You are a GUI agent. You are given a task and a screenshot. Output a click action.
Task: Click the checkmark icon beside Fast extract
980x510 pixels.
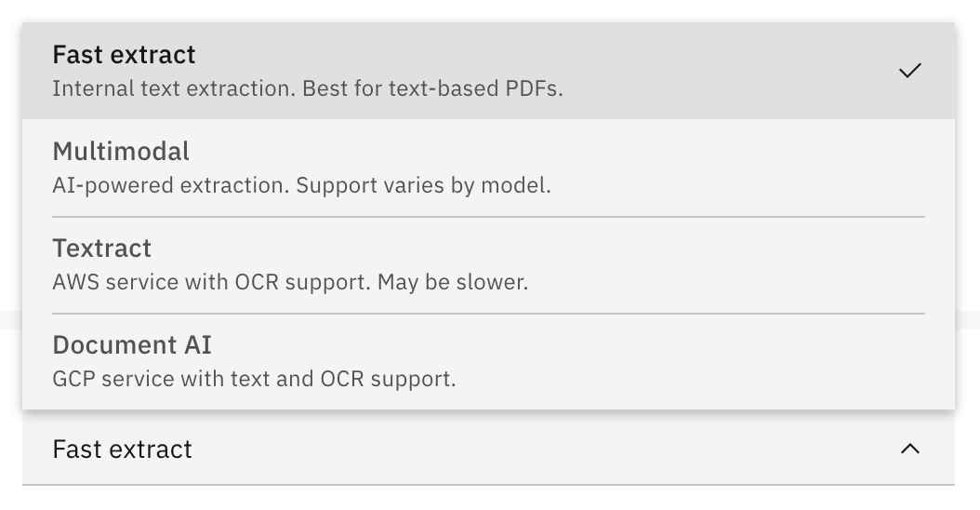[x=910, y=71]
